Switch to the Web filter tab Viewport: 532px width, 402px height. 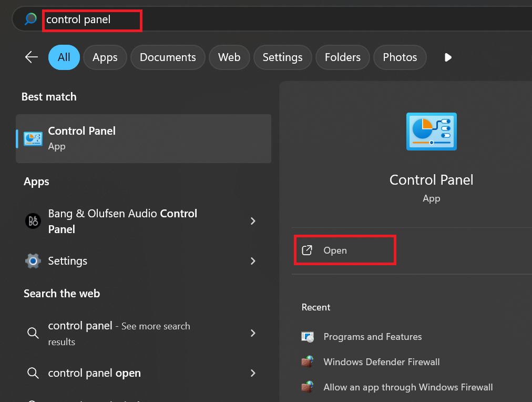[229, 57]
